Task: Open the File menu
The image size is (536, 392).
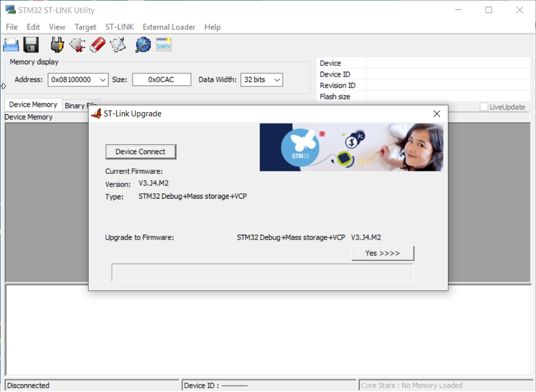Action: (x=12, y=27)
